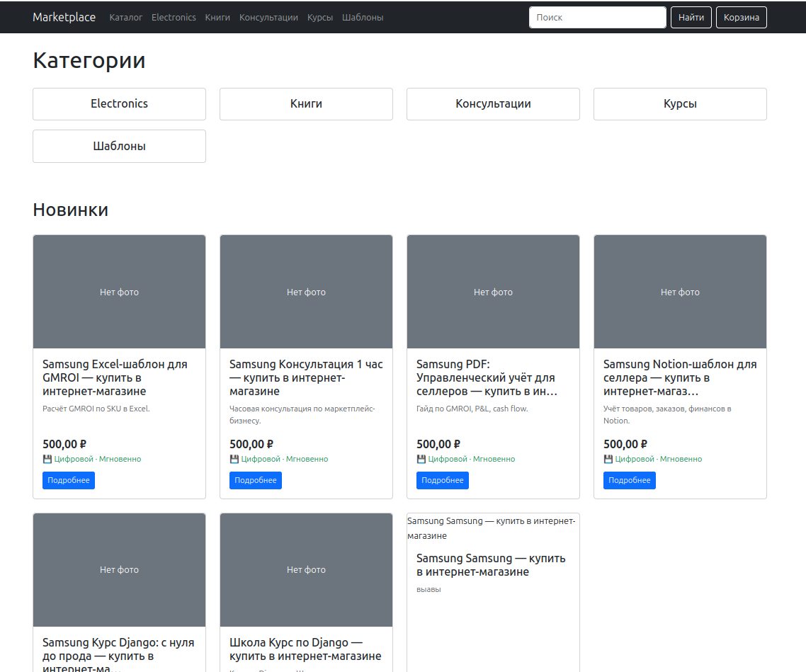Screen dimensions: 806x672
Task: Open Консультации navbar link
Action: tap(268, 18)
